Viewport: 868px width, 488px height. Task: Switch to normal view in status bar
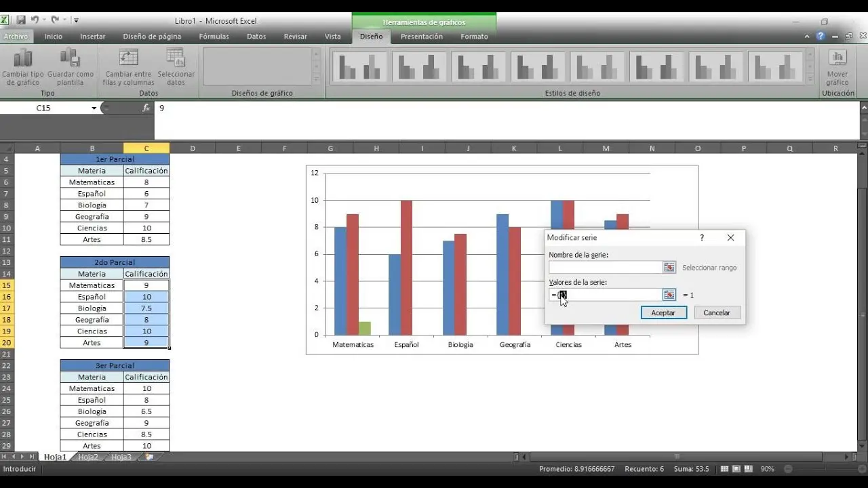pyautogui.click(x=724, y=469)
